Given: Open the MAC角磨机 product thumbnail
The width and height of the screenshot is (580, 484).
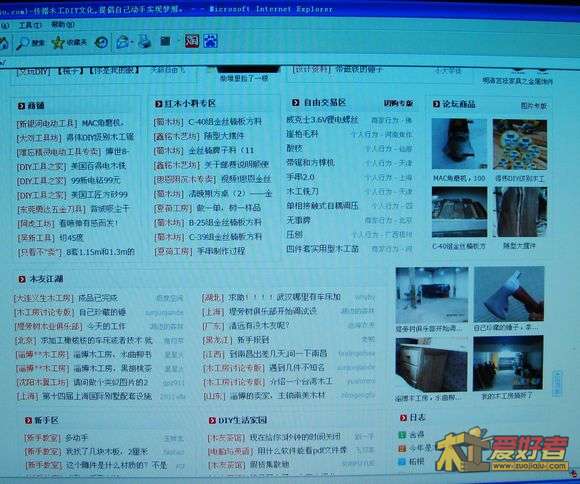Looking at the screenshot, I should coord(459,144).
